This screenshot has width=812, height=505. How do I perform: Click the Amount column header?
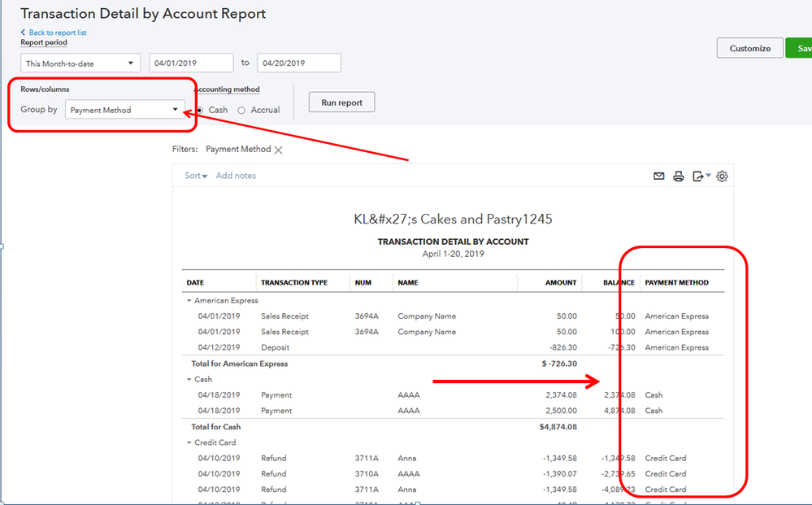coord(560,283)
